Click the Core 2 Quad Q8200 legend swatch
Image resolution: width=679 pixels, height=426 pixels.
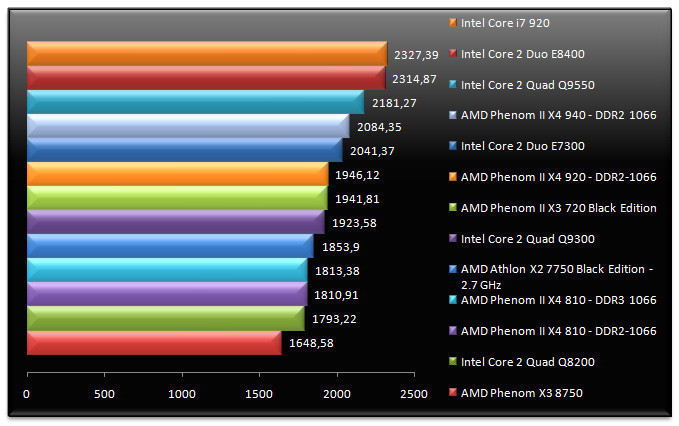point(453,361)
